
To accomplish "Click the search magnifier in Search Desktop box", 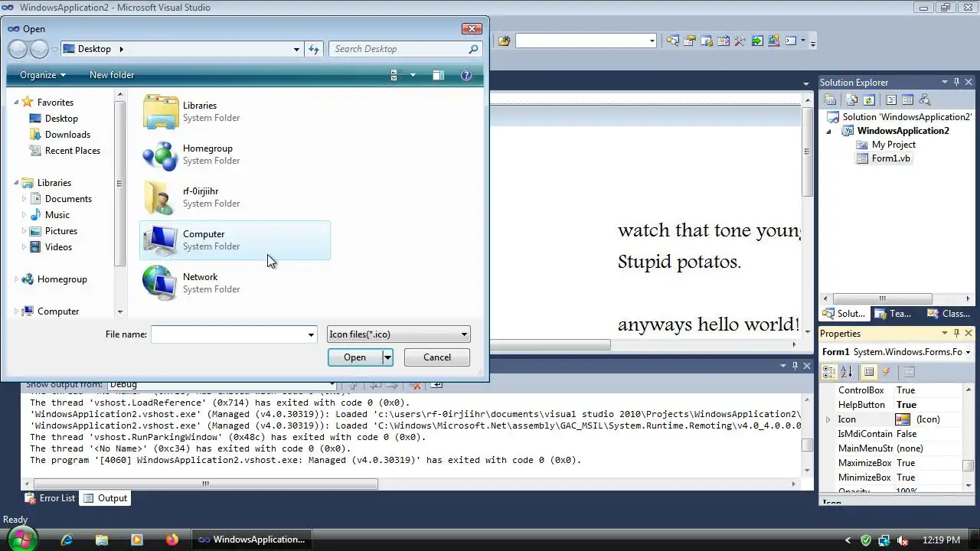I will point(473,49).
